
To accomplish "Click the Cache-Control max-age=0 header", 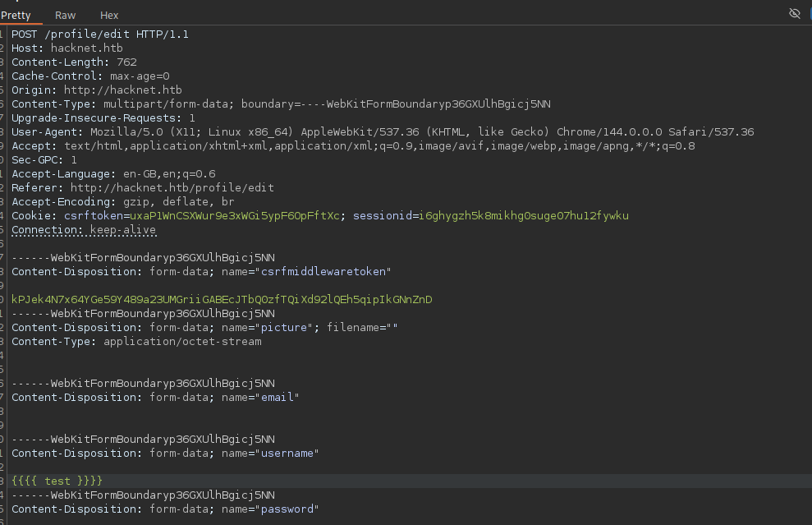I will pos(90,76).
